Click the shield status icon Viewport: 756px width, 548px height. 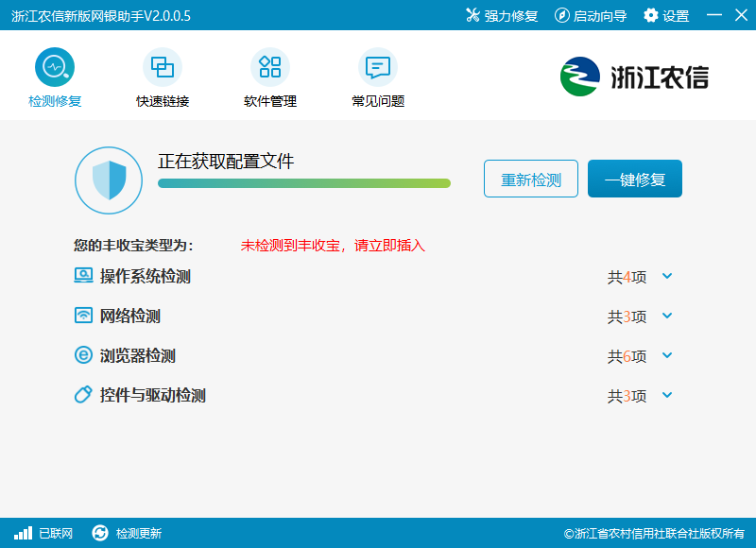point(109,180)
